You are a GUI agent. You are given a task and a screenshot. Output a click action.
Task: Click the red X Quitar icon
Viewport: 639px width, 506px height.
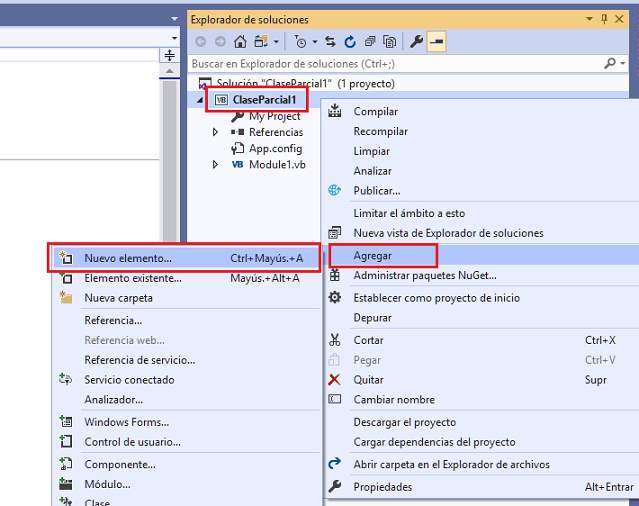point(334,380)
